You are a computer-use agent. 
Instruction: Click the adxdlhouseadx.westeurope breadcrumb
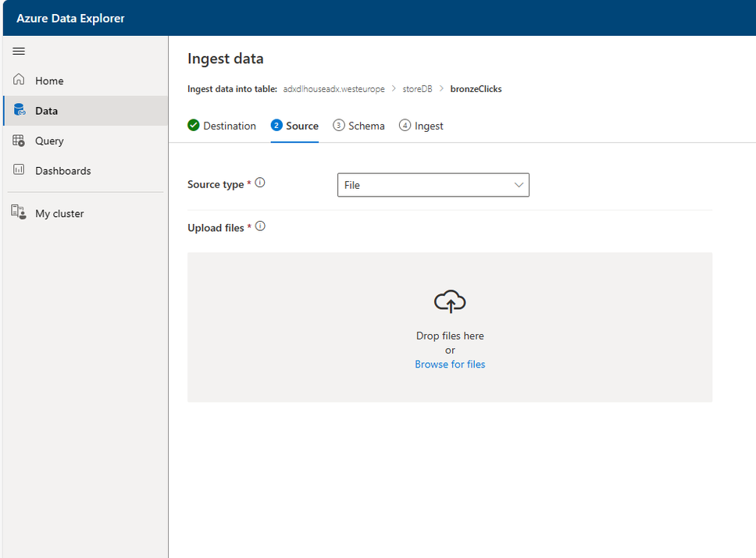pyautogui.click(x=333, y=89)
